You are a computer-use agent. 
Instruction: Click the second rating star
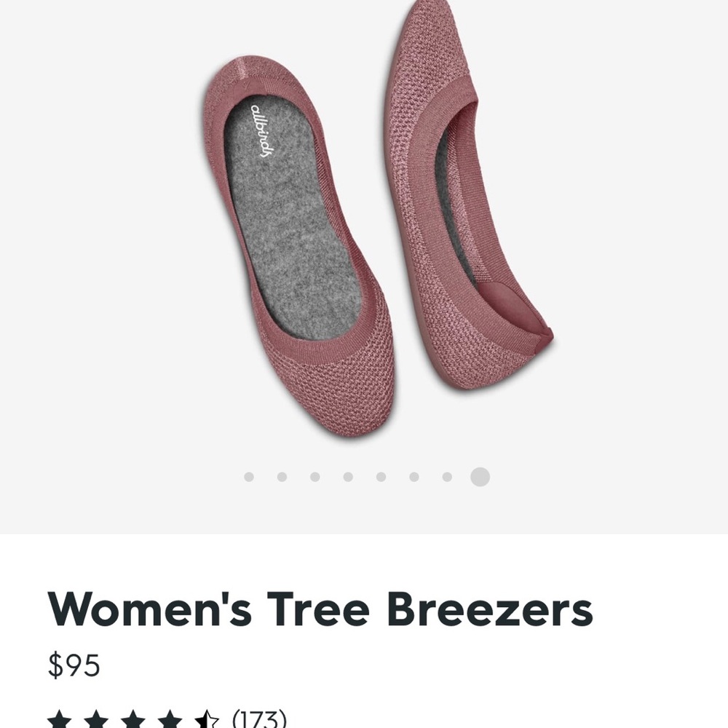97,720
